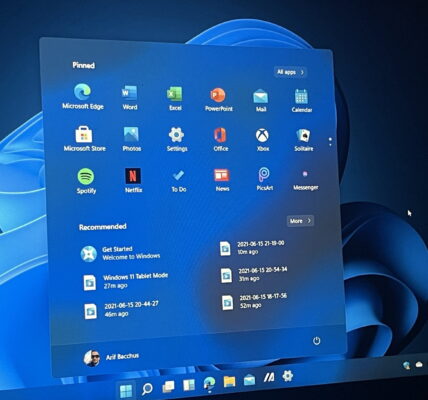Open the Messenger pinned app
Image resolution: width=428 pixels, height=400 pixels.
tap(305, 180)
